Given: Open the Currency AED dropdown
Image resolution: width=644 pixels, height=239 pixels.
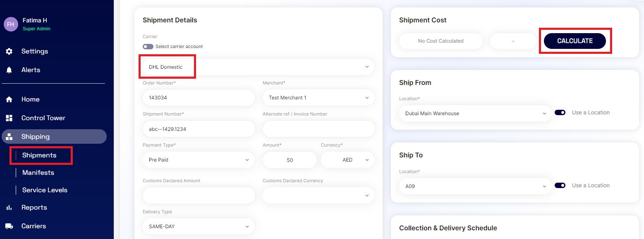Looking at the screenshot, I should tap(347, 160).
